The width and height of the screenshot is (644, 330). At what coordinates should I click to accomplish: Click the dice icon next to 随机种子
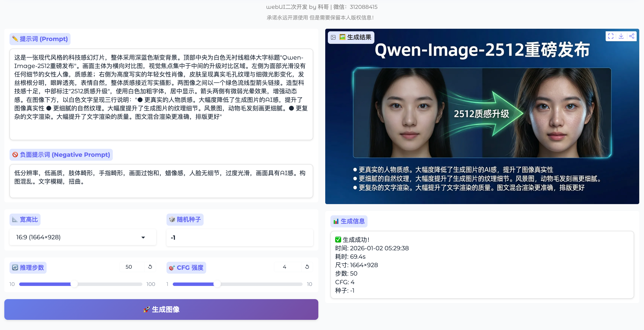172,220
